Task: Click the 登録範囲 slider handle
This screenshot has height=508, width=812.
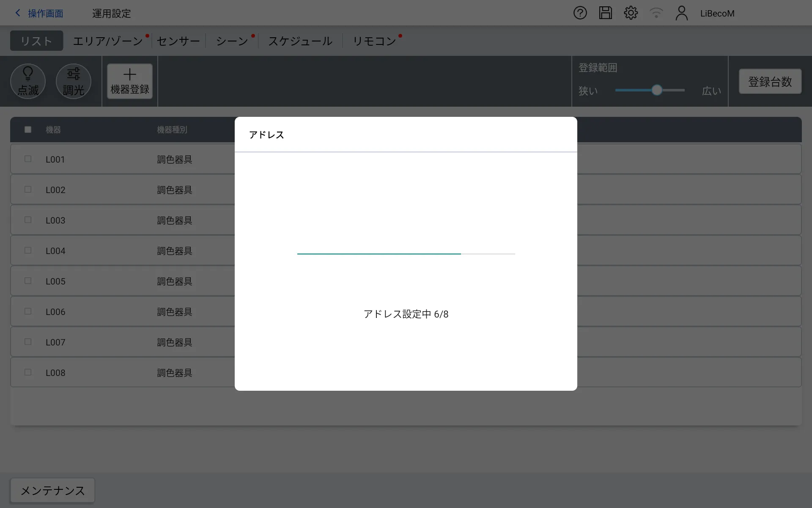Action: click(x=656, y=90)
